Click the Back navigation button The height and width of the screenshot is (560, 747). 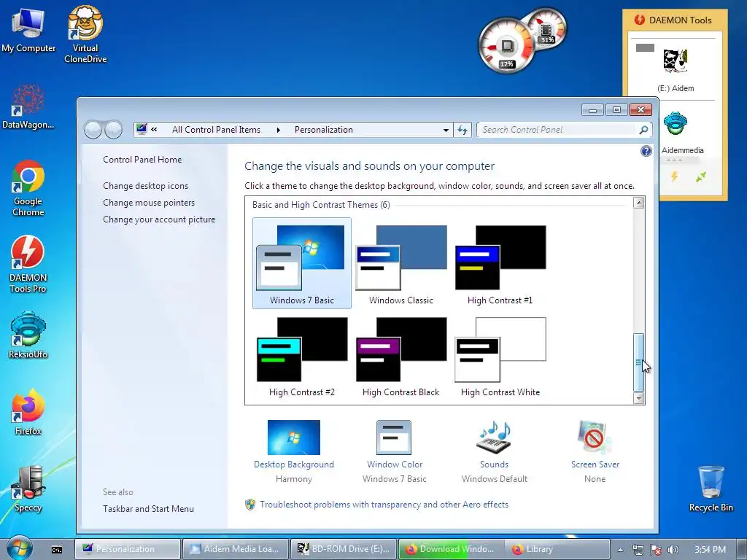coord(93,130)
